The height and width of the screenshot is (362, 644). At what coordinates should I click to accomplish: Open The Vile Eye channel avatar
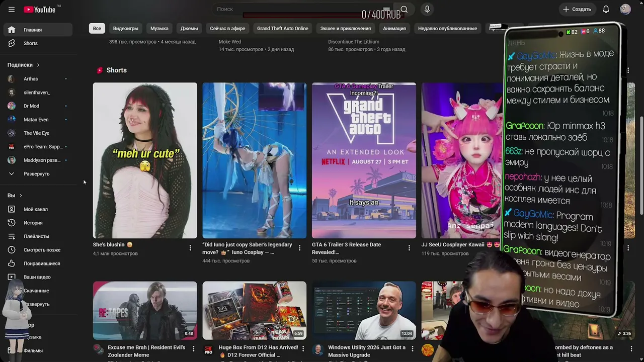point(12,133)
